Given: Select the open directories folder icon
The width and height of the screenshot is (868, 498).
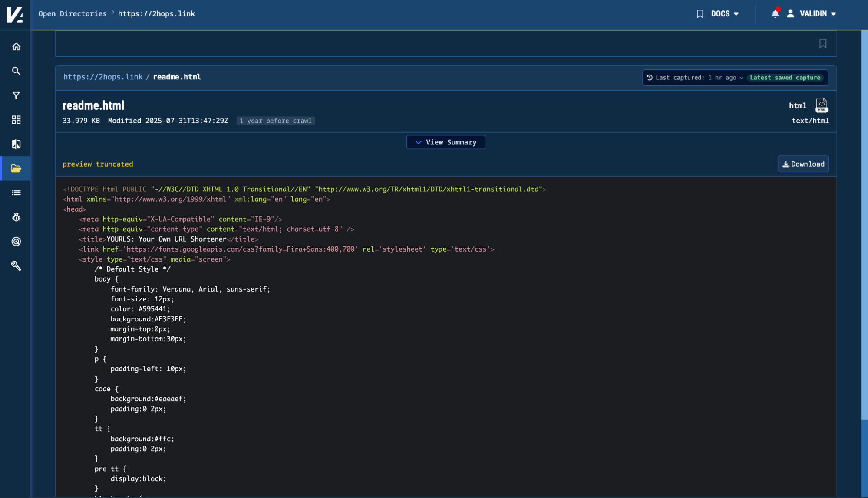Looking at the screenshot, I should tap(16, 168).
